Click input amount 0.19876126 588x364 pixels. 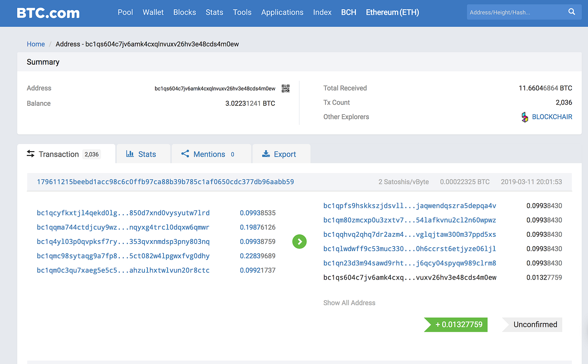coord(258,227)
